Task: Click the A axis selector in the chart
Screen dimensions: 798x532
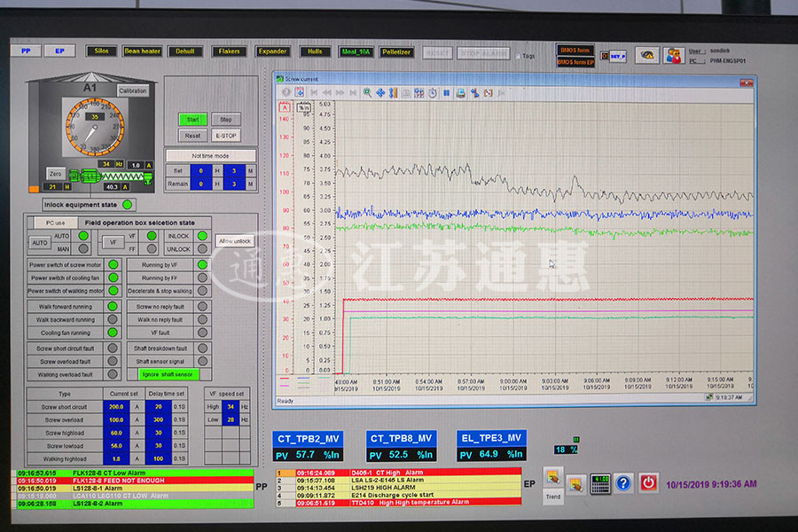Action: [x=286, y=106]
